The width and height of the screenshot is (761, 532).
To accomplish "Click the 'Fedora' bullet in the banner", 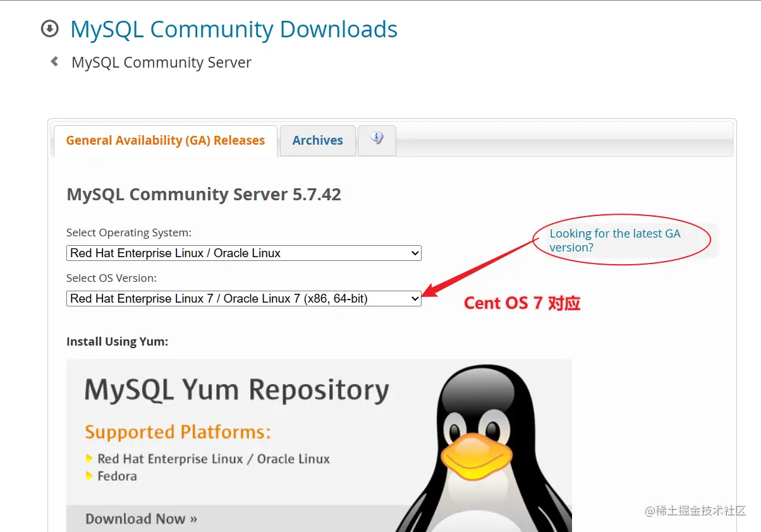I will pos(117,476).
